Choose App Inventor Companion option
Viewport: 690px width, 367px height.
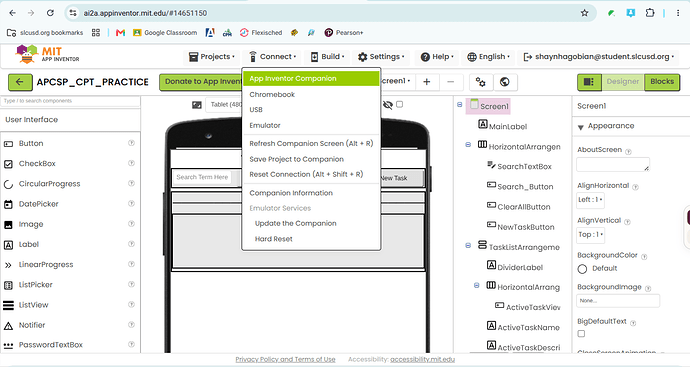tap(311, 78)
